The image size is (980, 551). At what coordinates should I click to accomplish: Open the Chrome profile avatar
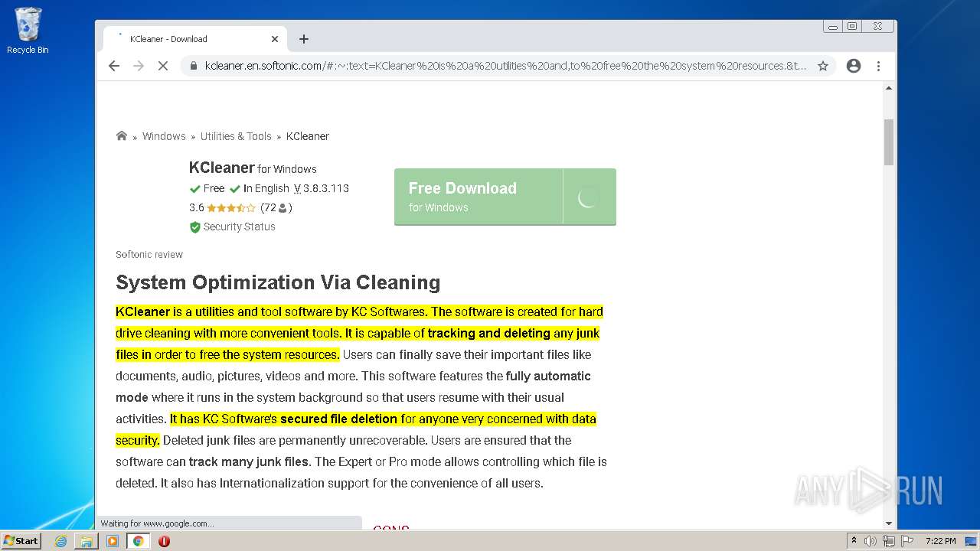[854, 66]
